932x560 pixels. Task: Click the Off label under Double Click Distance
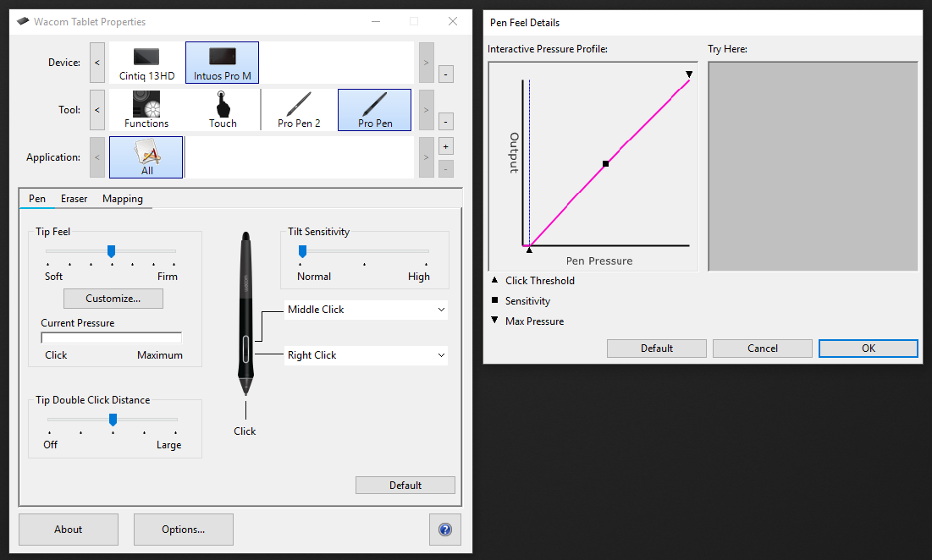[51, 444]
